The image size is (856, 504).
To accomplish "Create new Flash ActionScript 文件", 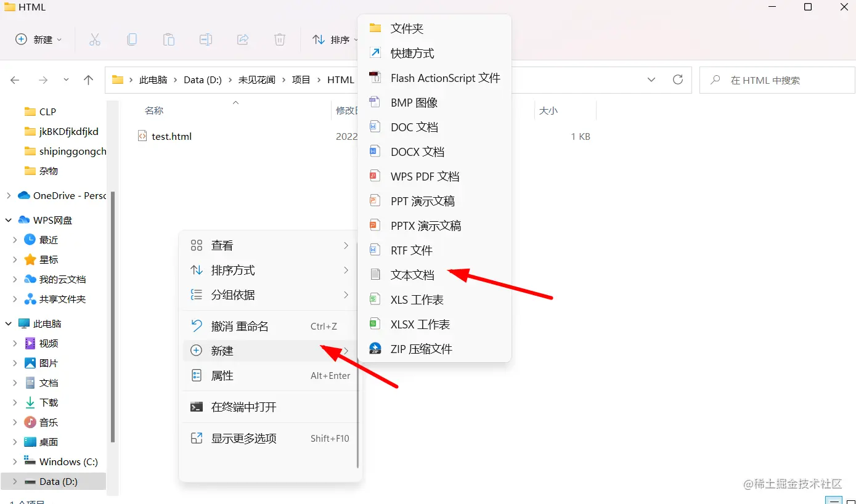I will [434, 78].
